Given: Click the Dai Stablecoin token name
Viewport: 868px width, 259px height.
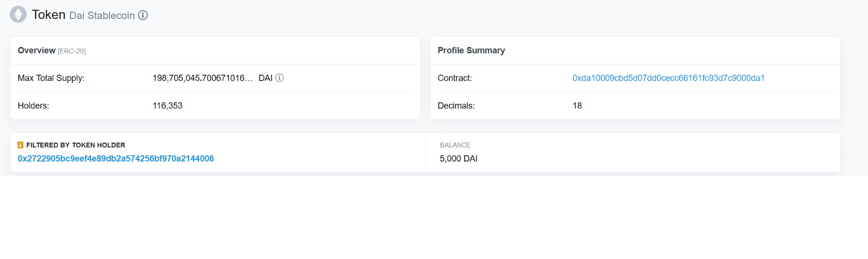Looking at the screenshot, I should [x=102, y=16].
